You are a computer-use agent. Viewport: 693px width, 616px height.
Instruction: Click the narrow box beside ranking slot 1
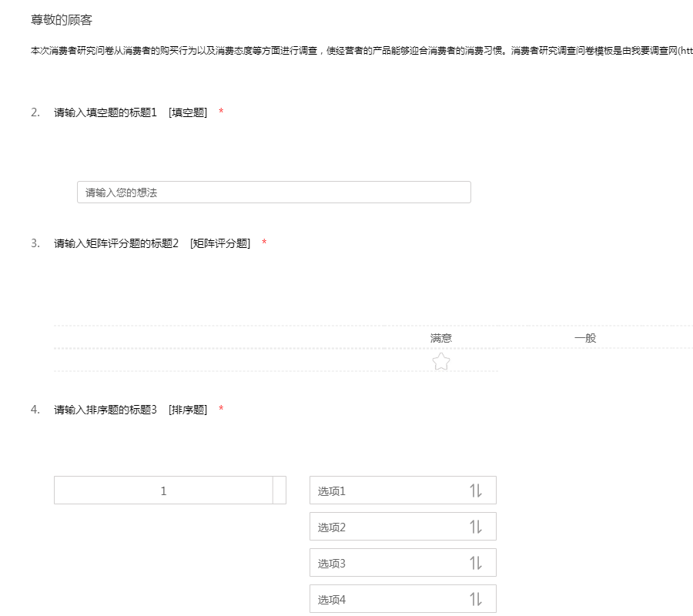[280, 490]
